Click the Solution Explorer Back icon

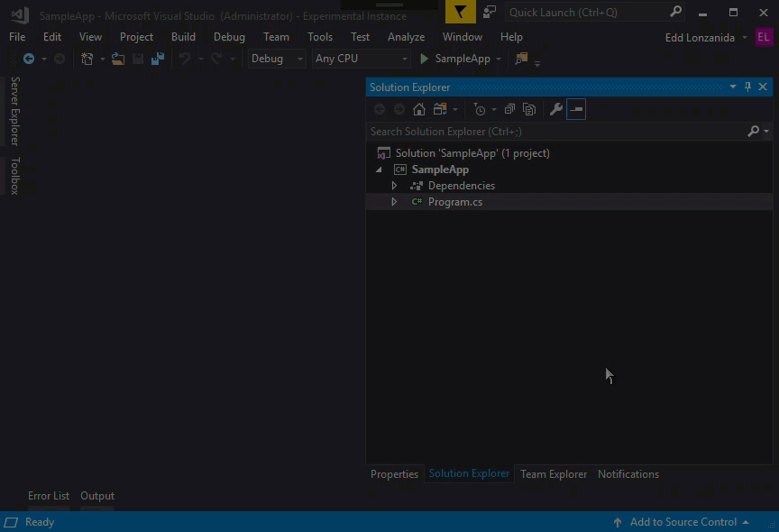(380, 109)
